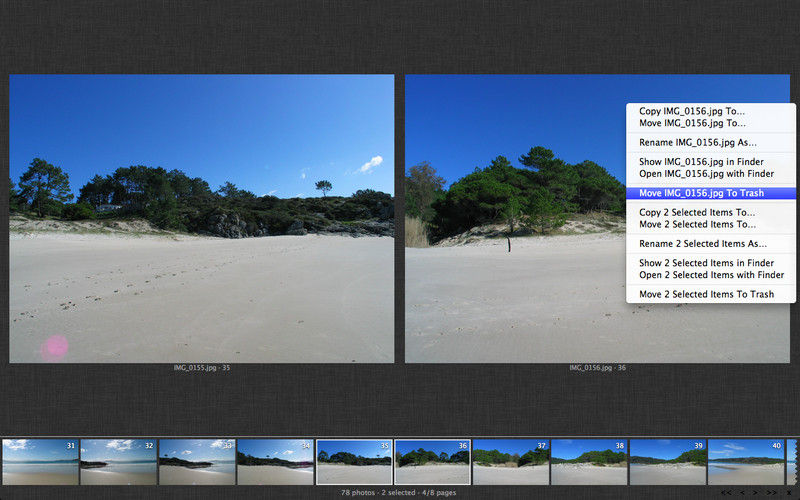Select thumbnail 33 in the filmstrip
This screenshot has height=500, width=800.
click(x=197, y=461)
